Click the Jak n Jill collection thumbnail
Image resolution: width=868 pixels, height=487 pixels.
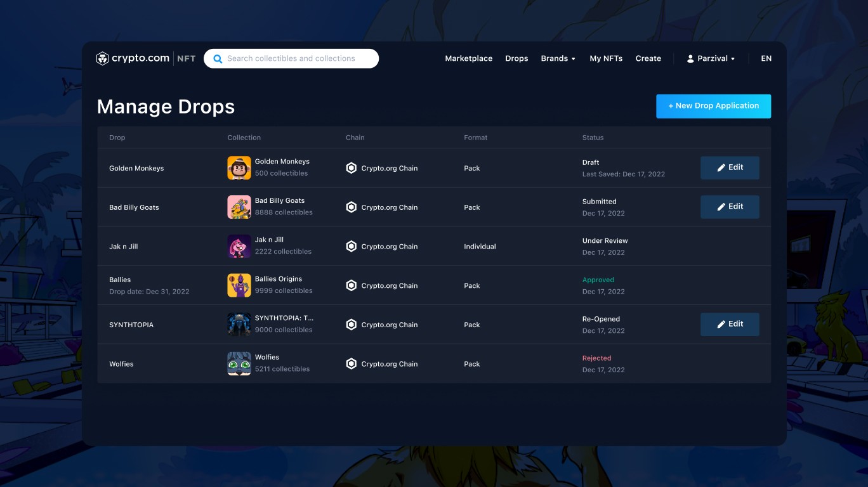coord(239,247)
